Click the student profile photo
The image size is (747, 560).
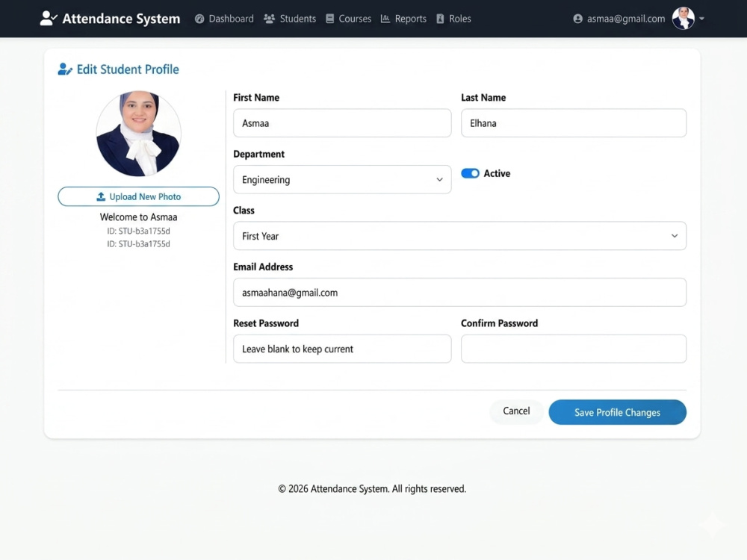point(139,134)
